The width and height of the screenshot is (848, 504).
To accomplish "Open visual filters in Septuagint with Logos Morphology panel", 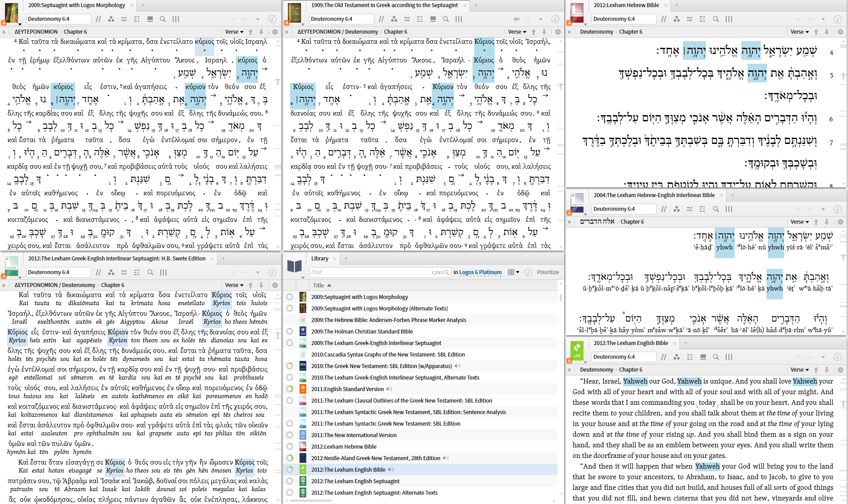I will pos(111,19).
